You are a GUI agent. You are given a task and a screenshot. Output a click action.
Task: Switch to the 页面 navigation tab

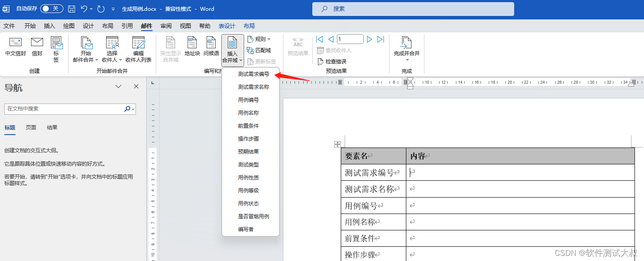31,128
